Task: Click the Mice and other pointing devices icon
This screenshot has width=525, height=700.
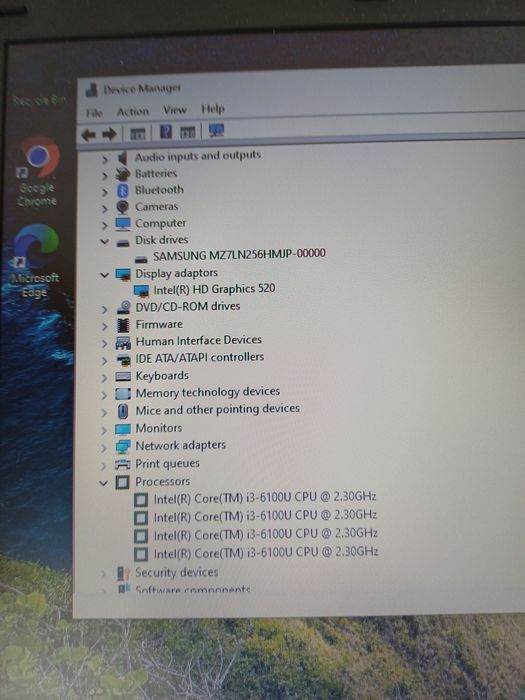Action: (123, 411)
